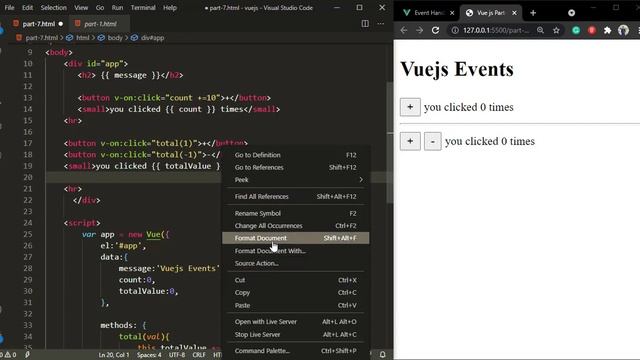Click the - button on the page
Image resolution: width=640 pixels, height=360 pixels.
click(433, 141)
